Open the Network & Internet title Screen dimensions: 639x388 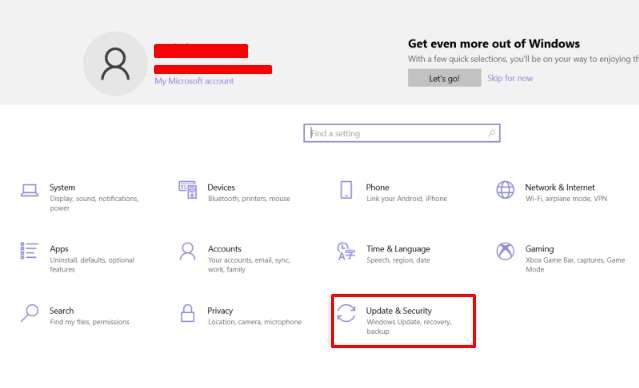click(x=560, y=187)
